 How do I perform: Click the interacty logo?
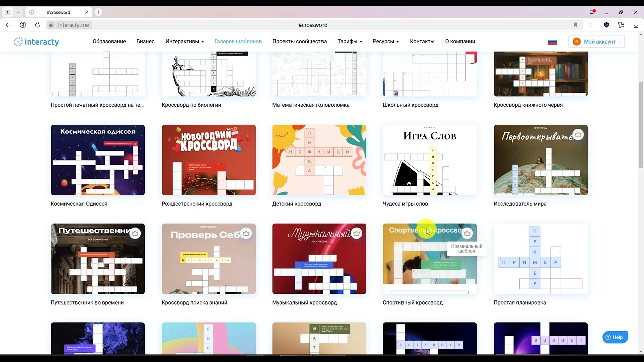click(36, 42)
